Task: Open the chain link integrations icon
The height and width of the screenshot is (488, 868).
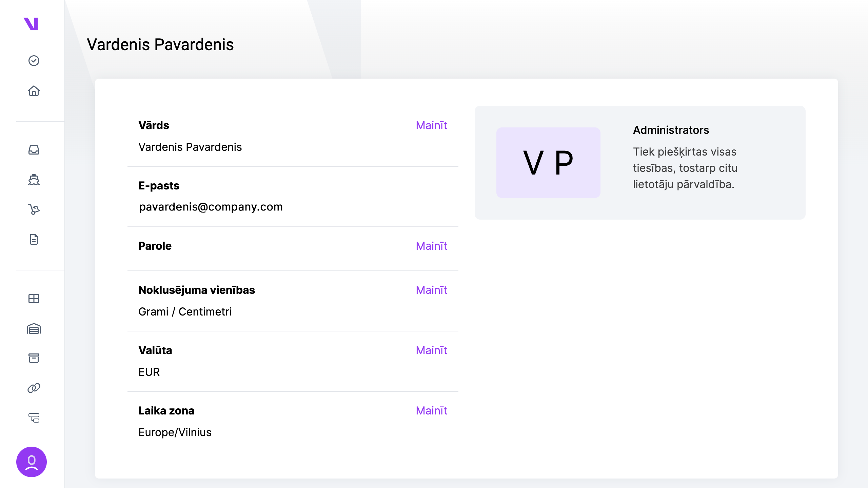Action: pos(34,388)
